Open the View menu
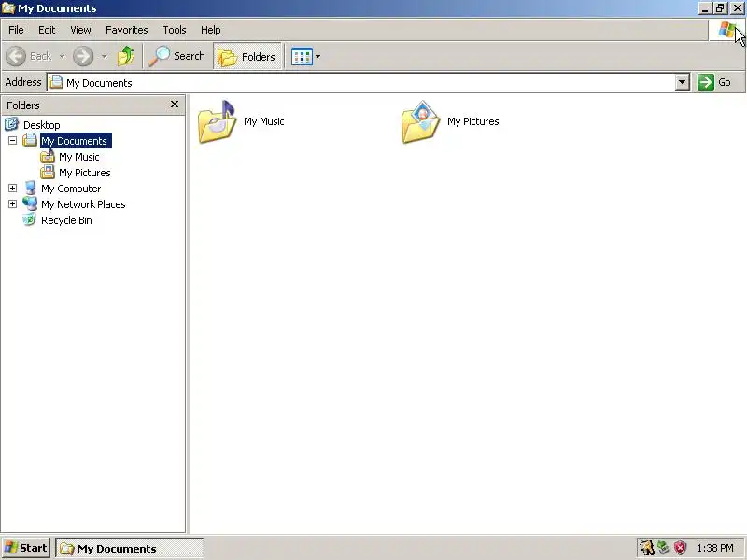747x560 pixels. click(80, 30)
